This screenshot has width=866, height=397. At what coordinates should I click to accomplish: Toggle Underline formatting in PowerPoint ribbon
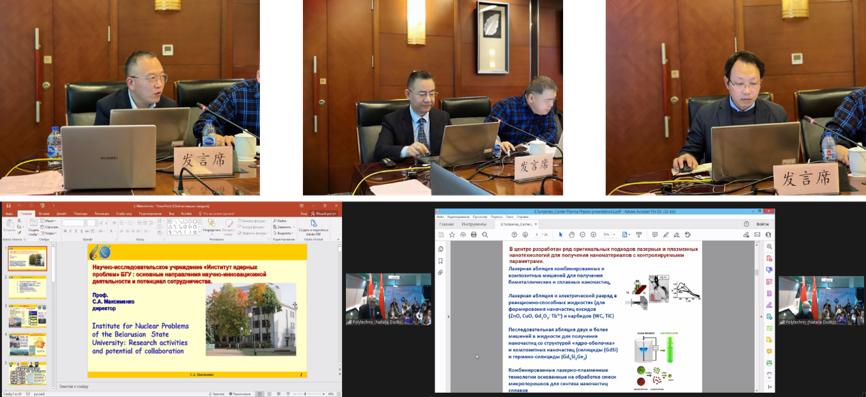76,231
